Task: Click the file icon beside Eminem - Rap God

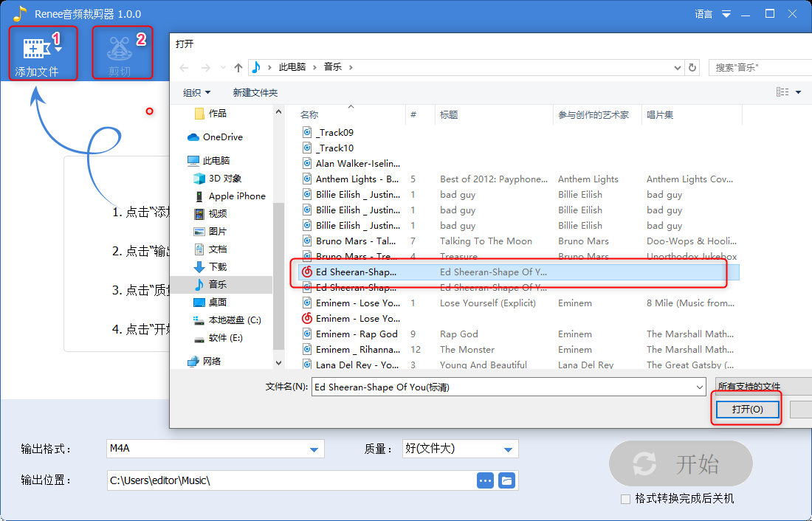Action: click(x=307, y=334)
